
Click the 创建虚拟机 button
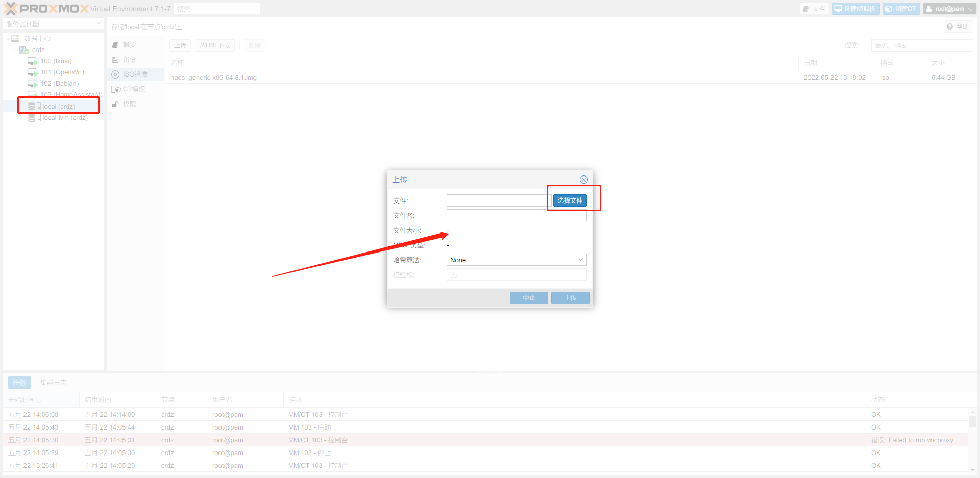pos(855,9)
